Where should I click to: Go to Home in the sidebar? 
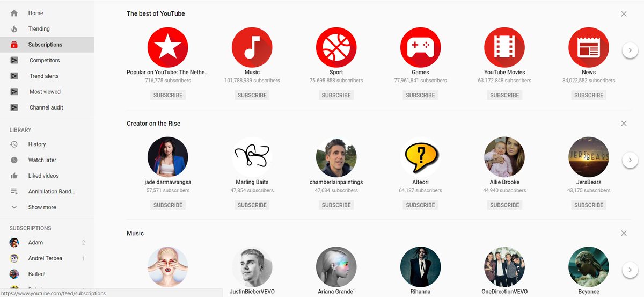click(47, 13)
